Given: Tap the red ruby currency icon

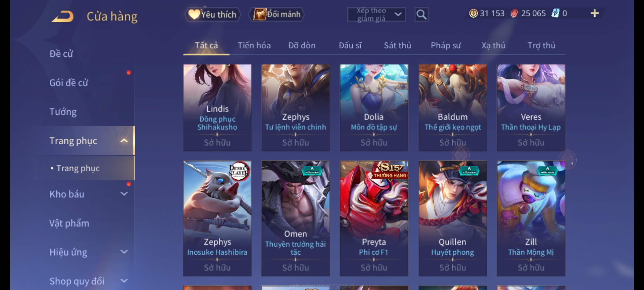Looking at the screenshot, I should point(514,13).
